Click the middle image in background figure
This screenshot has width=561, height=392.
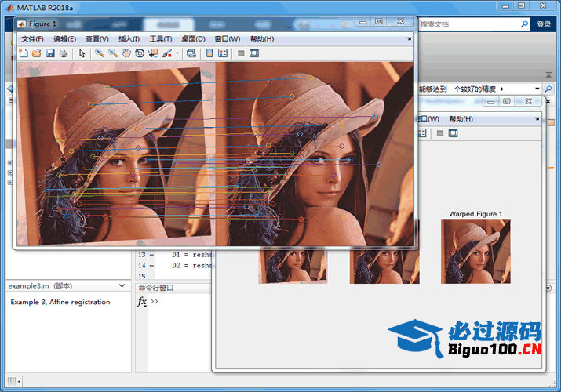[384, 265]
